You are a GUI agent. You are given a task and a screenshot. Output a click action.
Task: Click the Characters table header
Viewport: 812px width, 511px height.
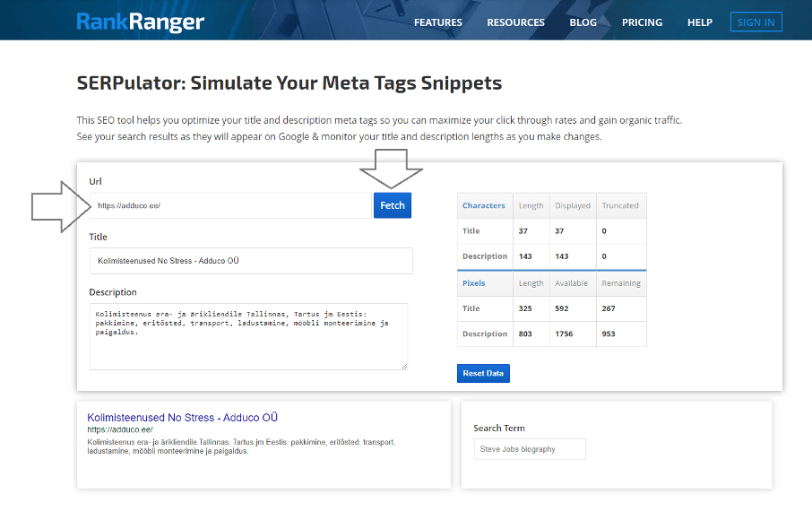484,205
